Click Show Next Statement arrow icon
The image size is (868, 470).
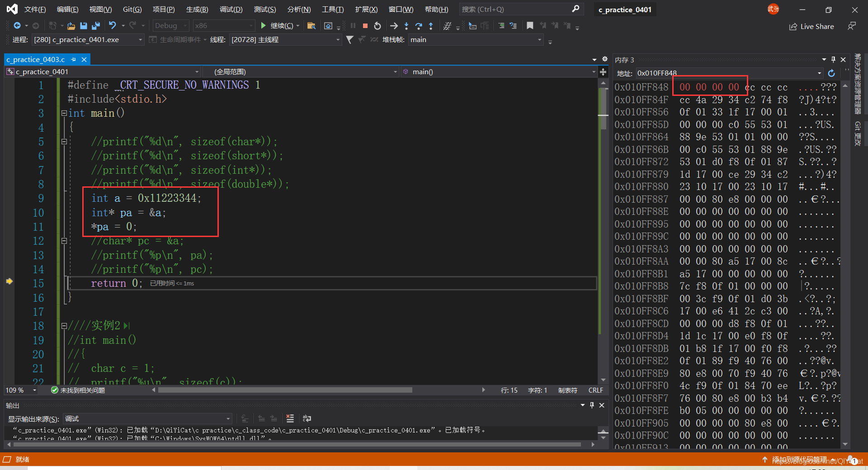(x=394, y=26)
